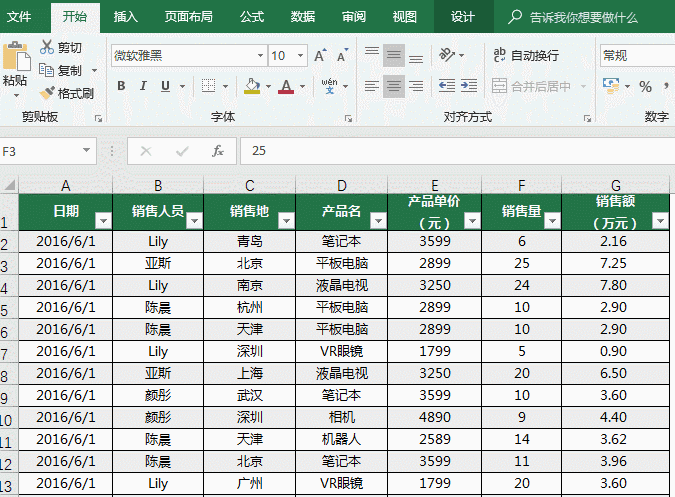Open font group dialog launcher
The width and height of the screenshot is (675, 497).
tap(348, 118)
